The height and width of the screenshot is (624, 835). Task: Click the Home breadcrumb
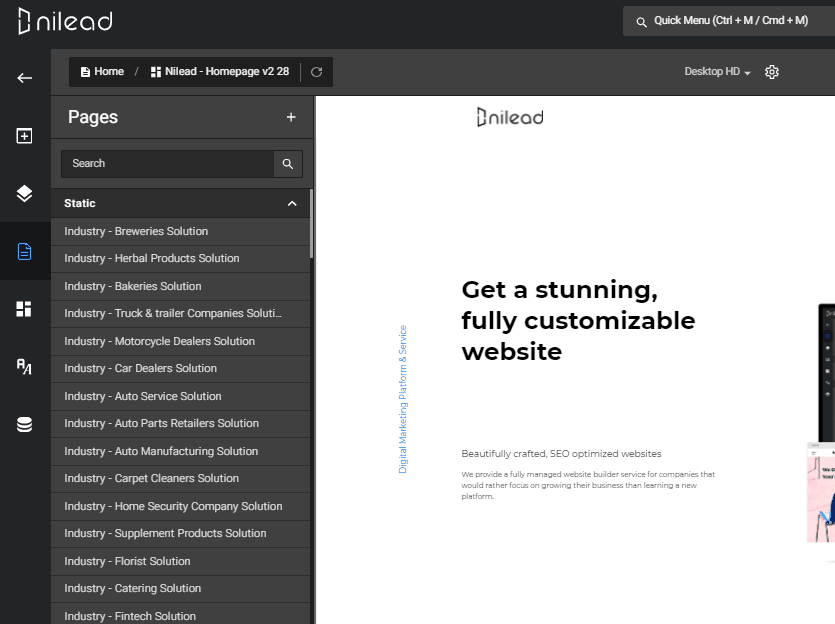pyautogui.click(x=102, y=72)
